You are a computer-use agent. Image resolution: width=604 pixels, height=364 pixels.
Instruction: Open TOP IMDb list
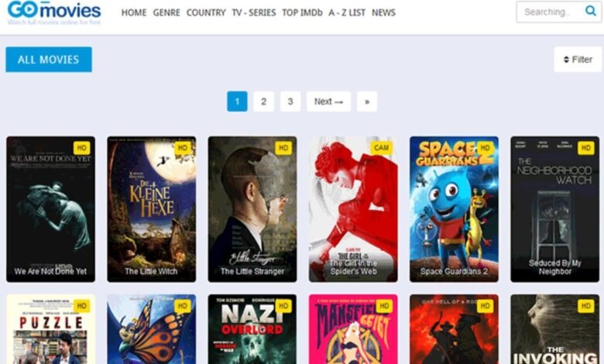(x=302, y=12)
